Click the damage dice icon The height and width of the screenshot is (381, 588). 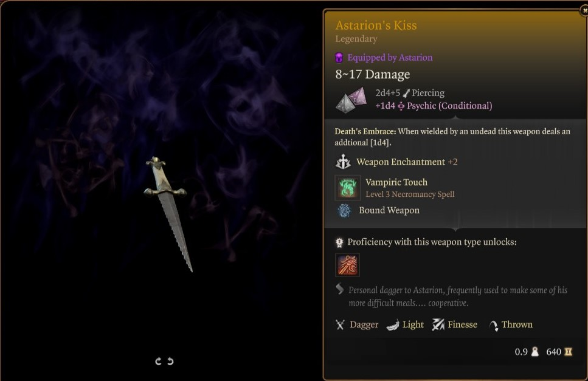coord(351,100)
